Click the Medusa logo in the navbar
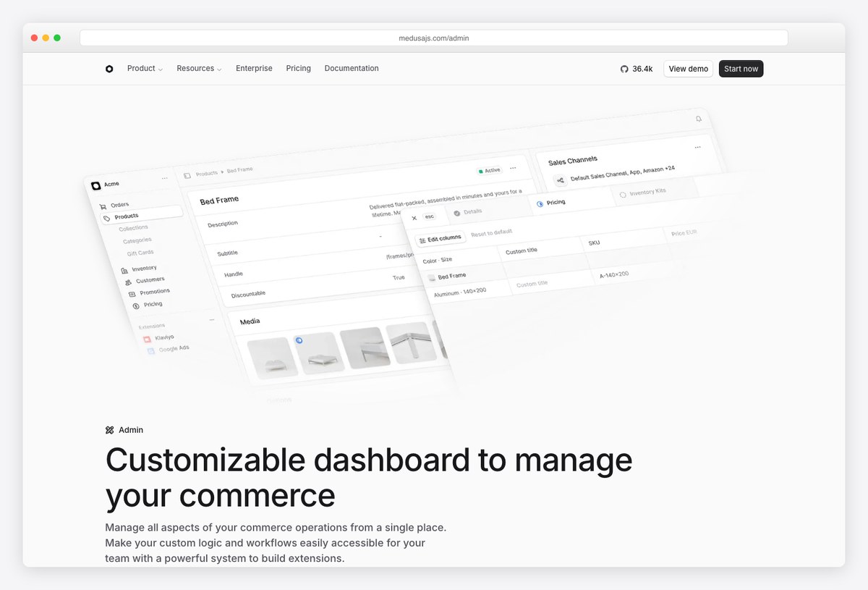The height and width of the screenshot is (590, 868). (109, 69)
